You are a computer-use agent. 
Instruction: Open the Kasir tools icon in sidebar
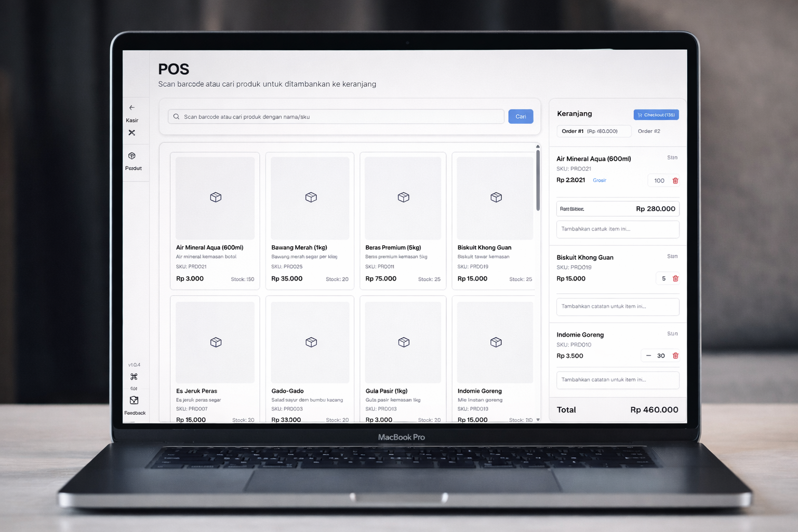click(132, 133)
